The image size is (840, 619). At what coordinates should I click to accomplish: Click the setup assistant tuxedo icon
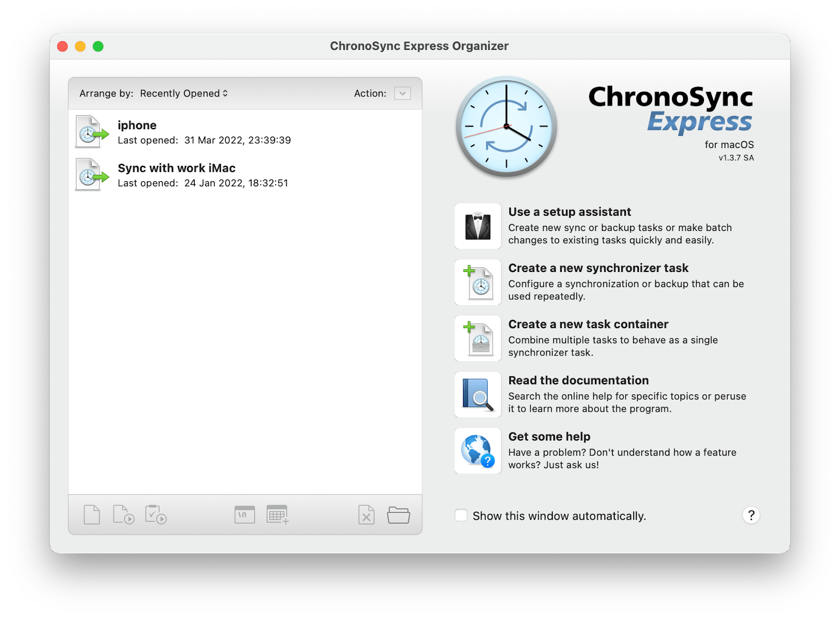coord(478,226)
